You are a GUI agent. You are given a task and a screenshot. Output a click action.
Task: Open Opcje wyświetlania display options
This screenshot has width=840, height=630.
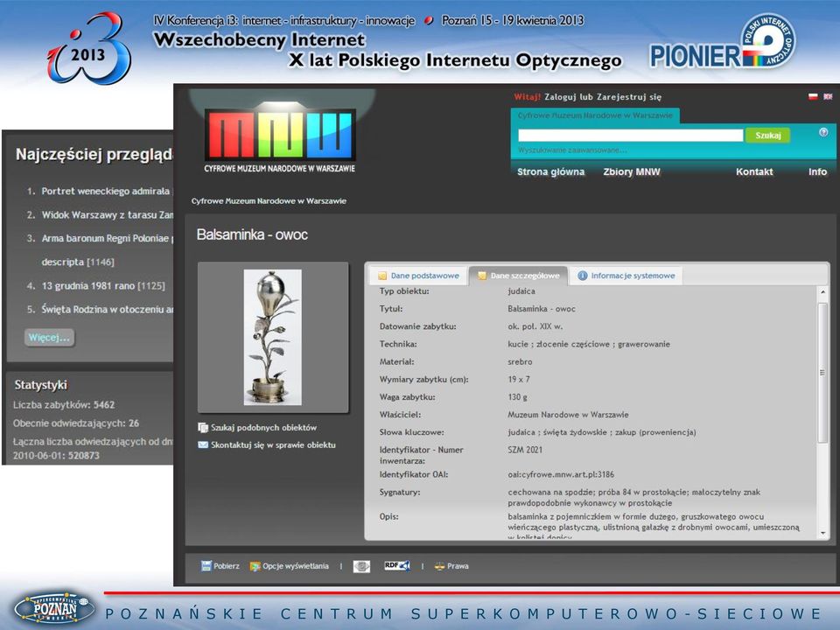point(290,566)
